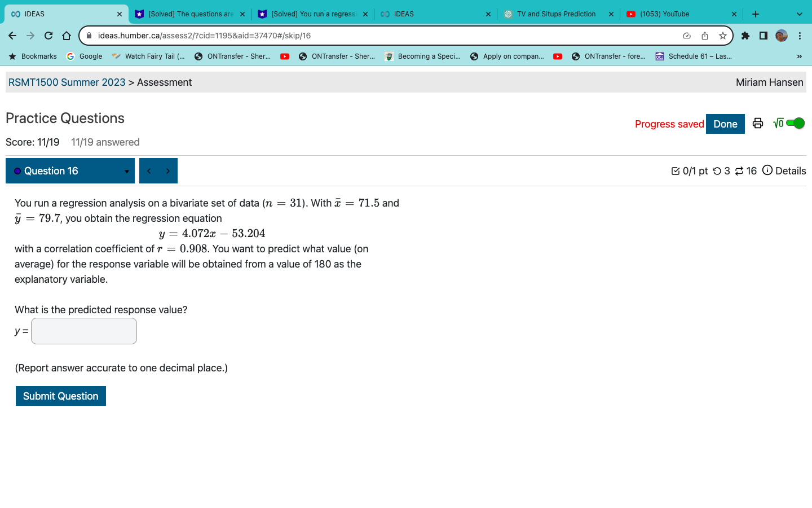812x508 pixels.
Task: Bookmark this page with the star icon
Action: [722, 35]
